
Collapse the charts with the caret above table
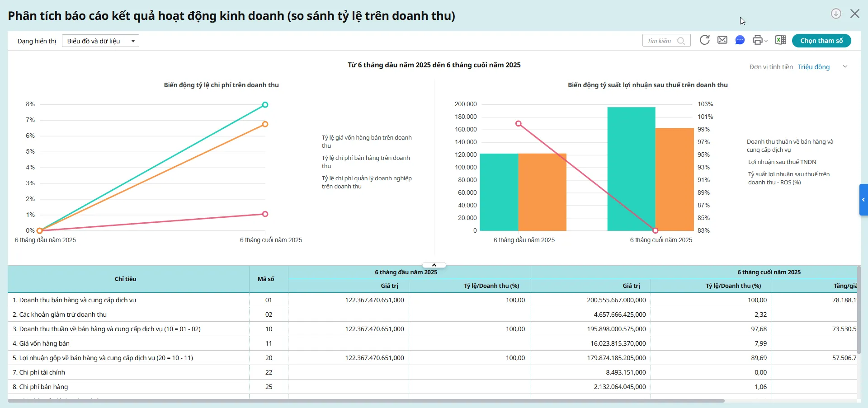pos(434,264)
